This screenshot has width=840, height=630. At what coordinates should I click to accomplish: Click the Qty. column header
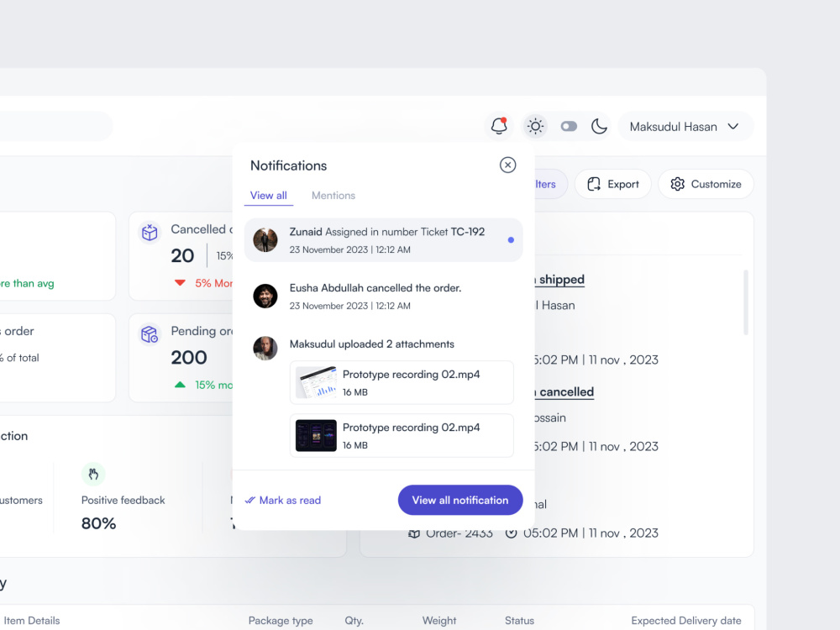click(x=354, y=621)
